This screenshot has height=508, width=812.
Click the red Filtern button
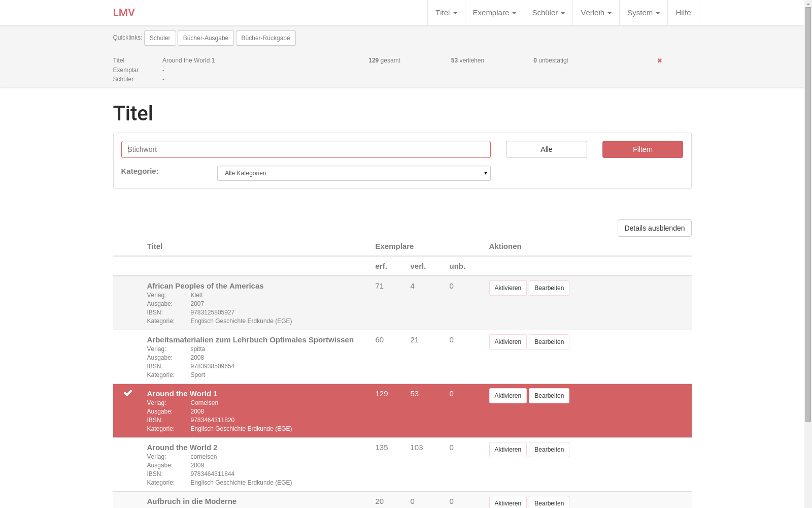click(x=642, y=149)
